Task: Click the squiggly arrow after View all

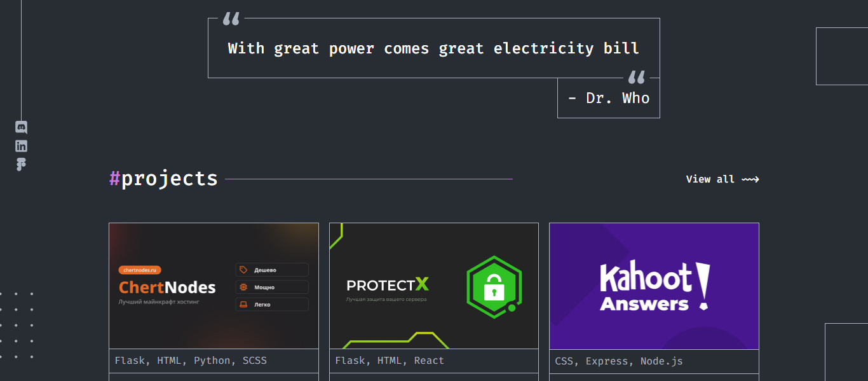Action: (x=750, y=179)
